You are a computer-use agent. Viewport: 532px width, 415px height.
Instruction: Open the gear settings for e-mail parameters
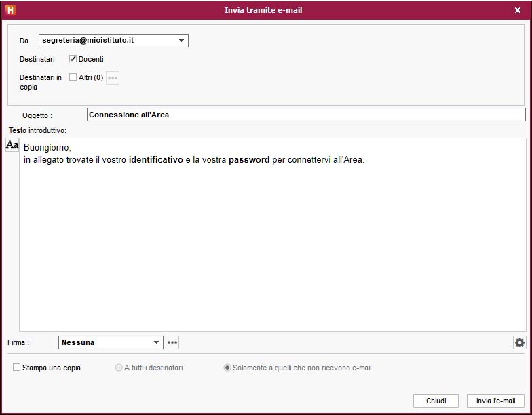click(x=519, y=342)
